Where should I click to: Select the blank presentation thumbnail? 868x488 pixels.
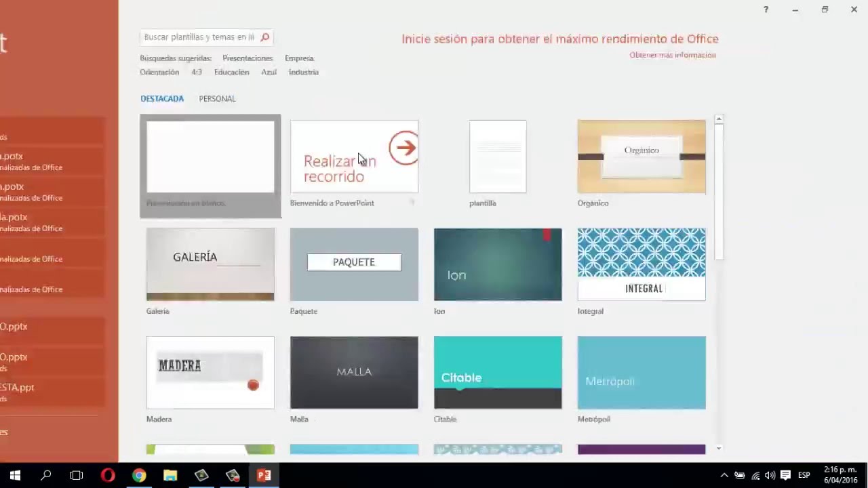pos(210,157)
